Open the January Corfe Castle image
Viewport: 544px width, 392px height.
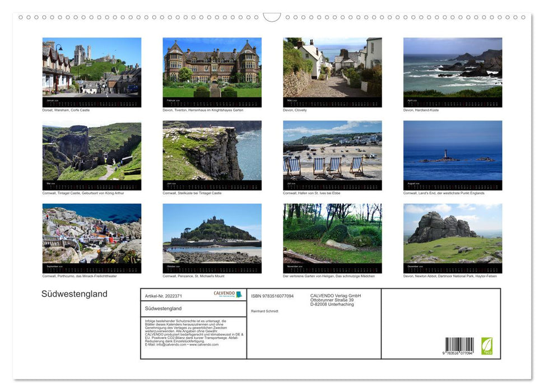pos(92,72)
